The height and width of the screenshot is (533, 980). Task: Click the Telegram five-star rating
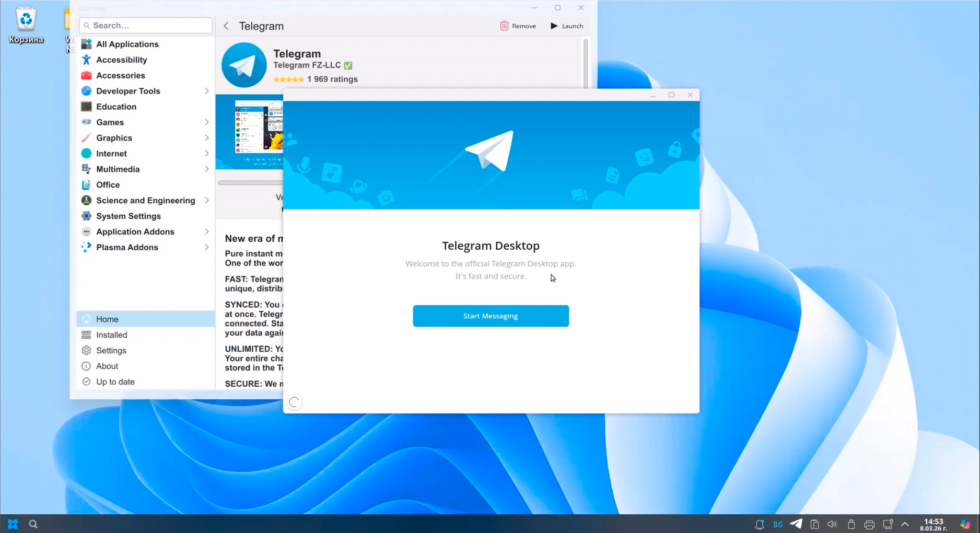pos(288,79)
